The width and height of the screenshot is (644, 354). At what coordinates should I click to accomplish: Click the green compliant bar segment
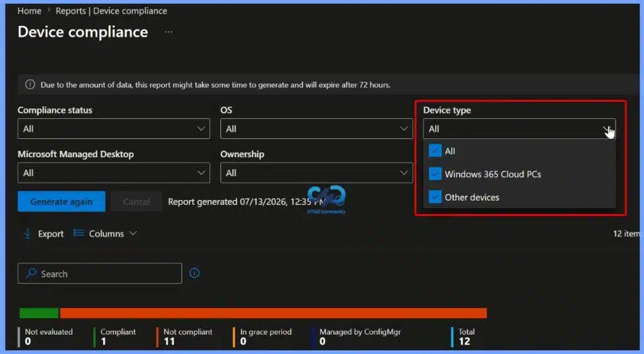(39, 313)
